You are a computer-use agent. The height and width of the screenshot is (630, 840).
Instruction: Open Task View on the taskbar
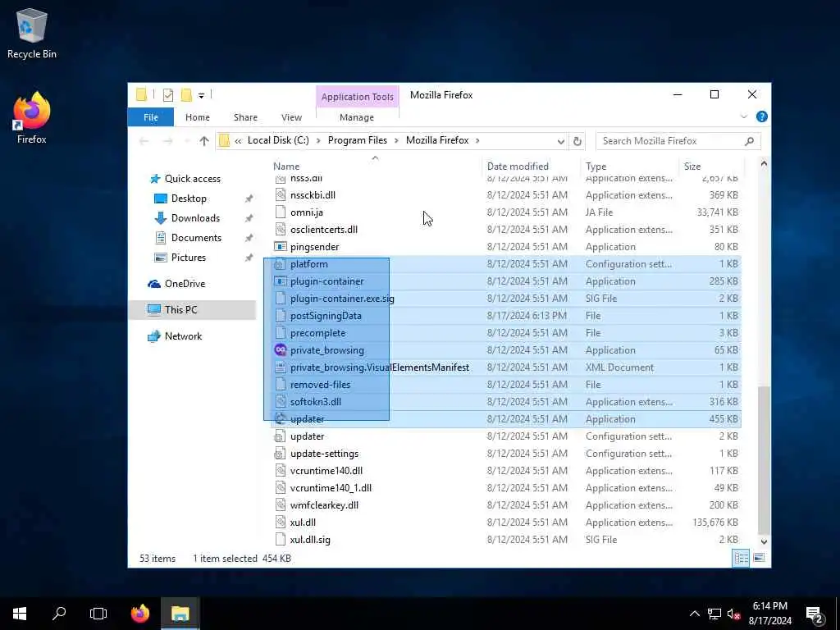(98, 614)
